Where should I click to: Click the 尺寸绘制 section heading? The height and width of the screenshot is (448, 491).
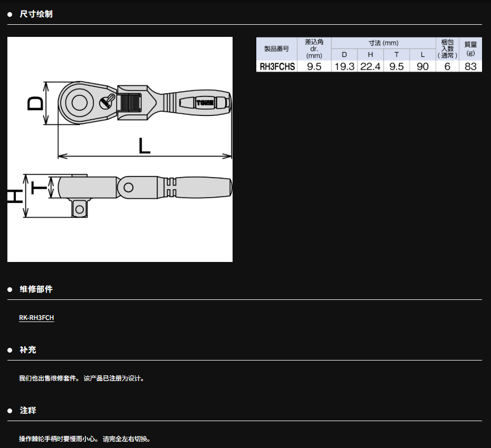(36, 14)
